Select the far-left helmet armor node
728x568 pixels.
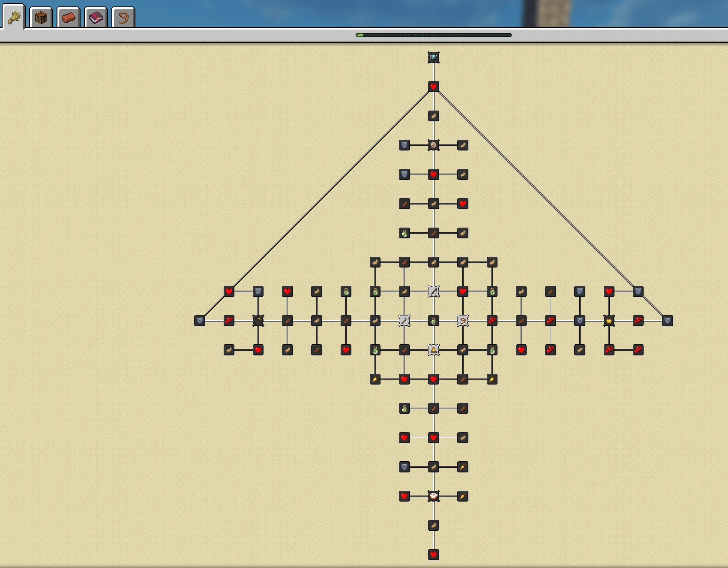pyautogui.click(x=200, y=321)
